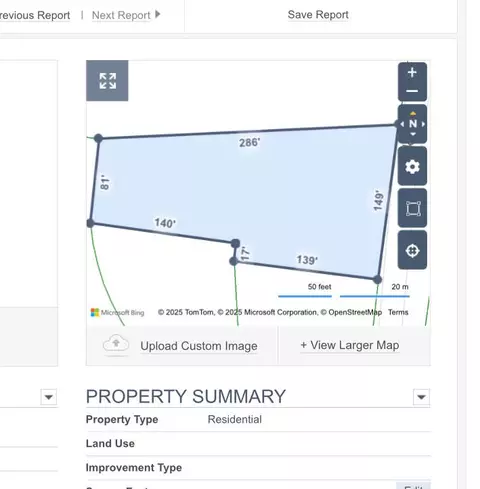Toggle the left panel dropdown arrow

[49, 397]
